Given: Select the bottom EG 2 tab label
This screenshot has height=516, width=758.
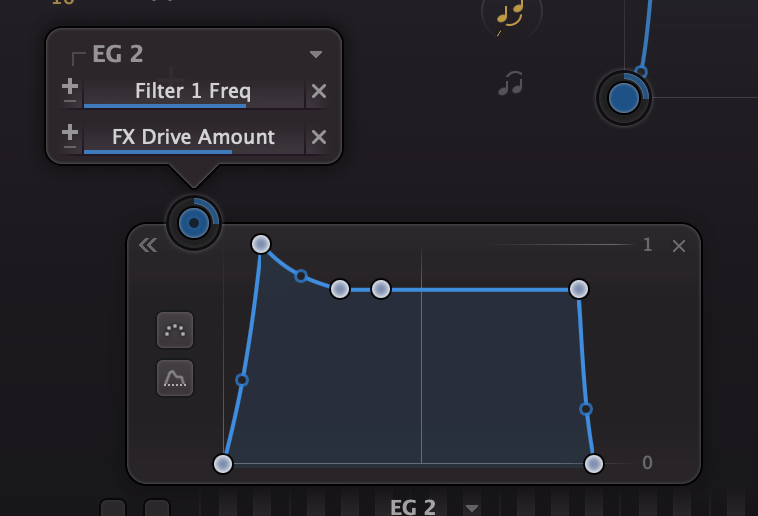Looking at the screenshot, I should click(x=412, y=507).
